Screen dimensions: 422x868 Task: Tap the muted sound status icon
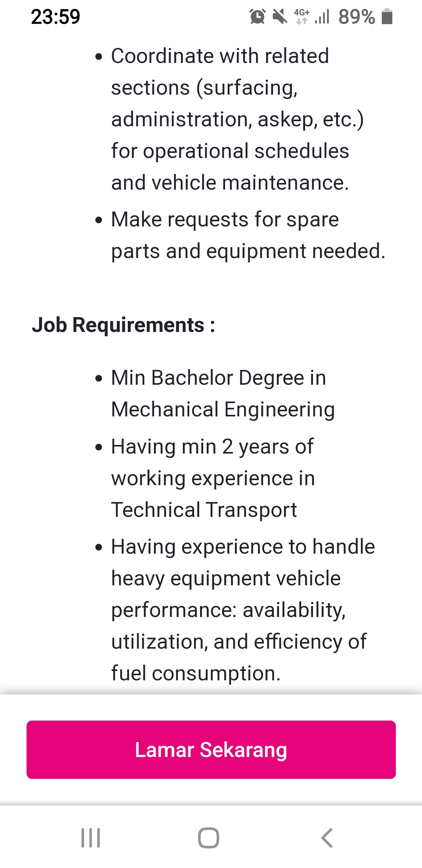[280, 16]
